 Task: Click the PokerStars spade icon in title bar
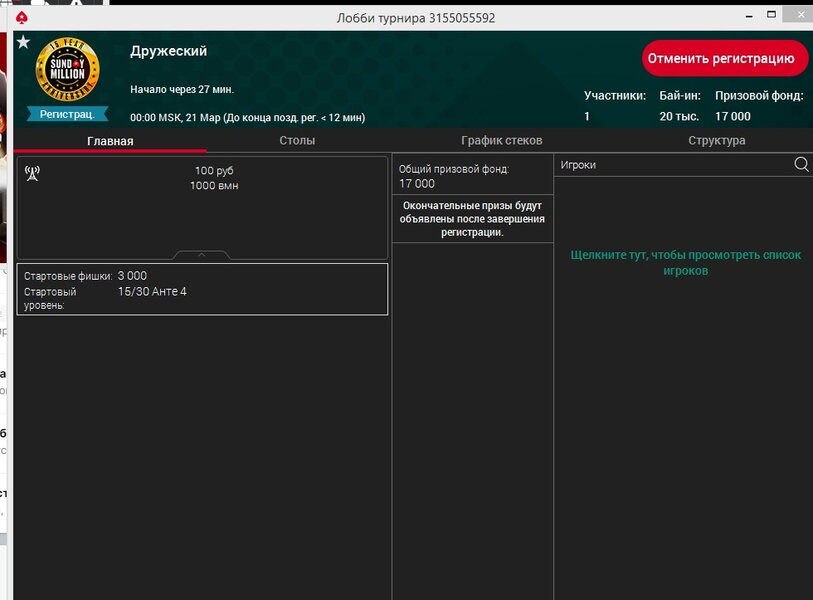coord(22,18)
